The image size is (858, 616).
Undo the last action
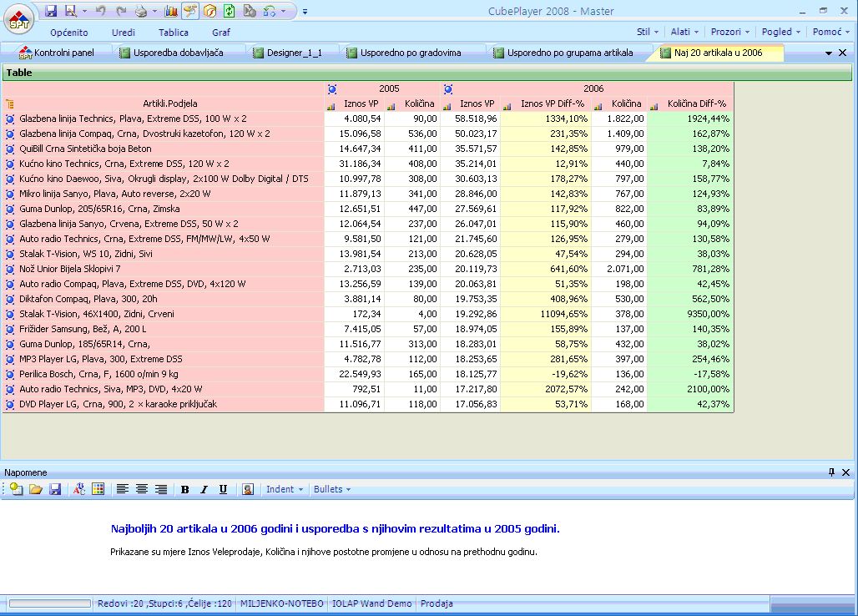pyautogui.click(x=100, y=11)
